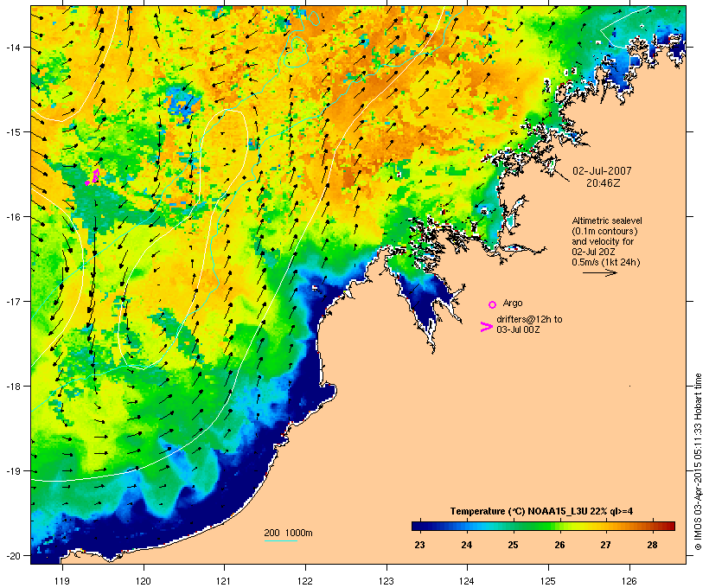Click the latitude axis label -19
The height and width of the screenshot is (588, 709).
click(12, 471)
